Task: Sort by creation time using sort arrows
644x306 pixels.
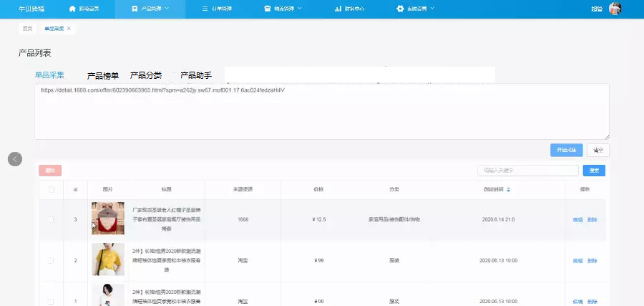Action: pyautogui.click(x=509, y=189)
